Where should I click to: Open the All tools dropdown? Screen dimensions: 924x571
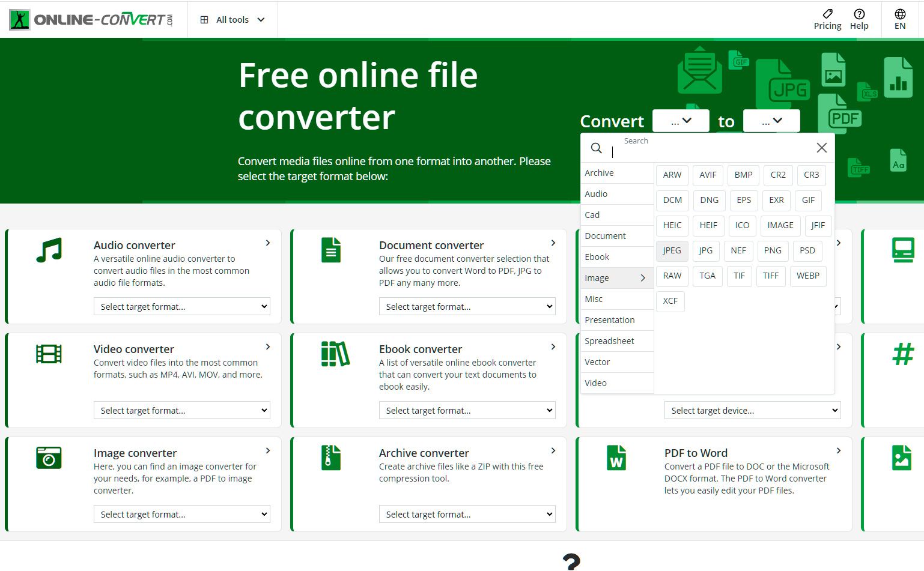point(233,19)
